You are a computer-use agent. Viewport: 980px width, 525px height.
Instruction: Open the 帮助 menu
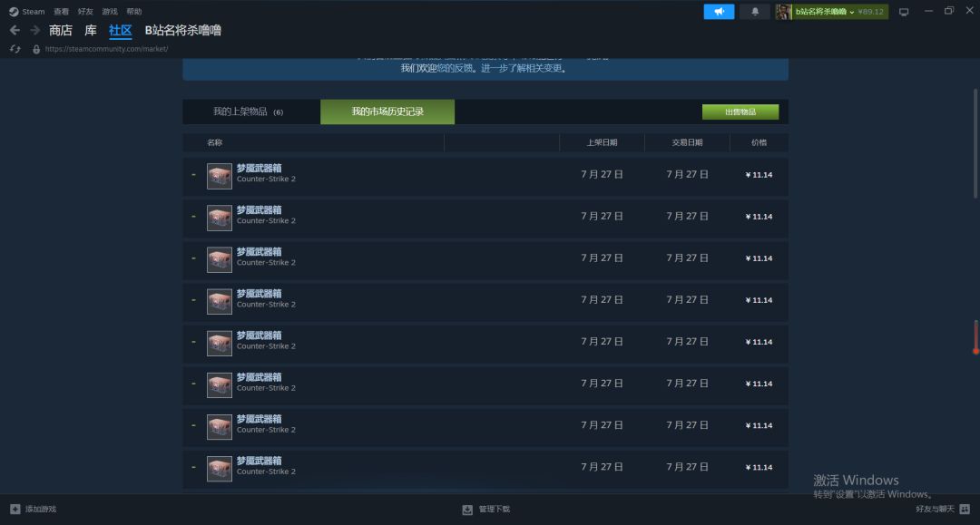coord(134,11)
